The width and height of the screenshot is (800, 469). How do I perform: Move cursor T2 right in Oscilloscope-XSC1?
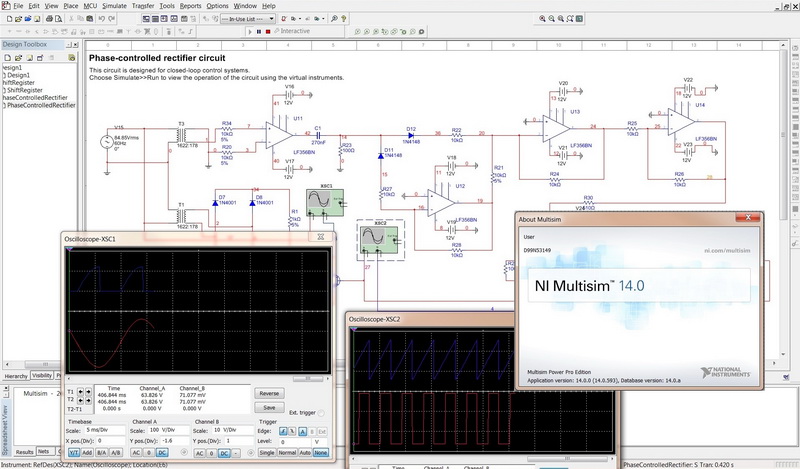[x=88, y=400]
